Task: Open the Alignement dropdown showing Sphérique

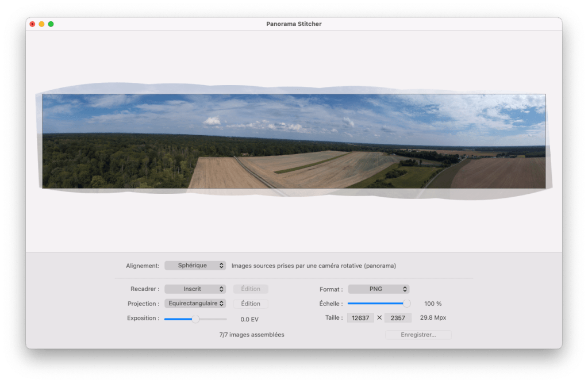Action: pyautogui.click(x=195, y=266)
